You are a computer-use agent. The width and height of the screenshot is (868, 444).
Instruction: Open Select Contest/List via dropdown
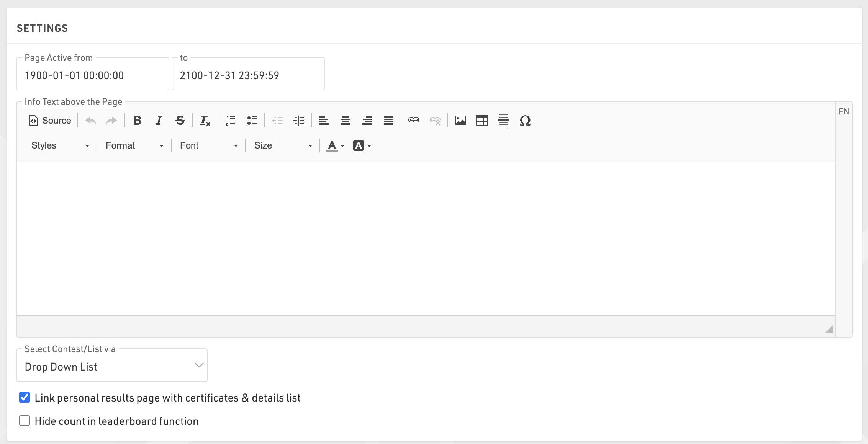point(112,367)
